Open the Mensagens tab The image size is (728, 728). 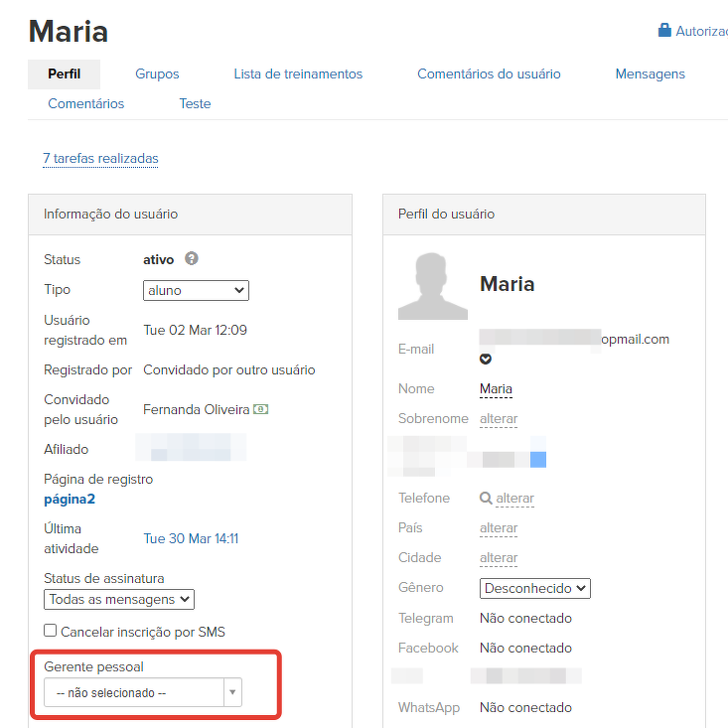tap(650, 74)
